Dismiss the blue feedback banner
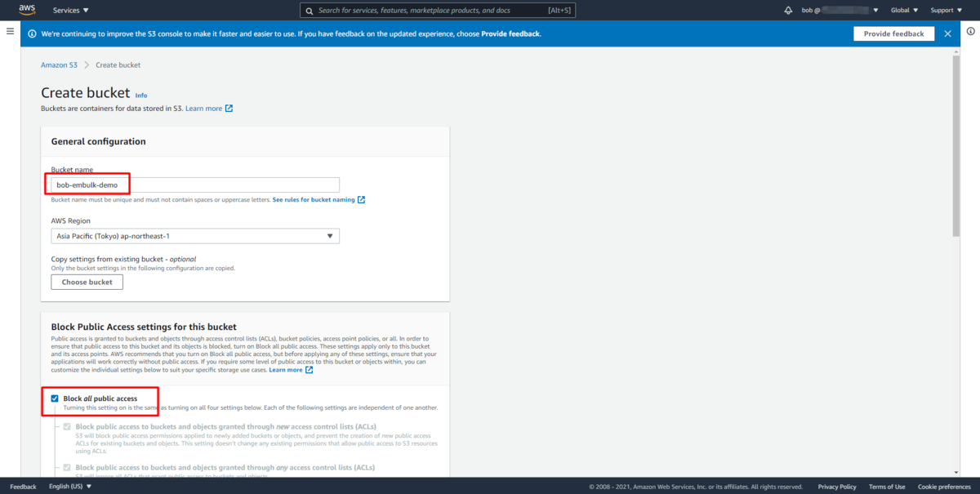The height and width of the screenshot is (494, 980). point(947,33)
